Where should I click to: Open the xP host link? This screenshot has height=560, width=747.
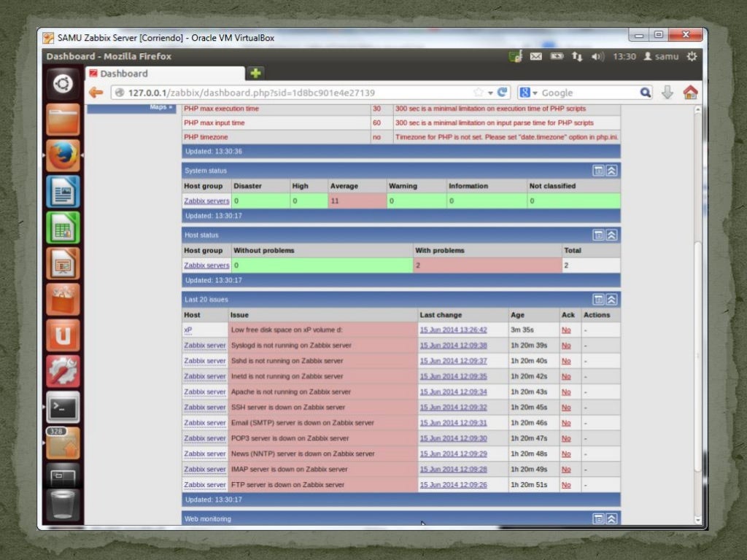[187, 330]
